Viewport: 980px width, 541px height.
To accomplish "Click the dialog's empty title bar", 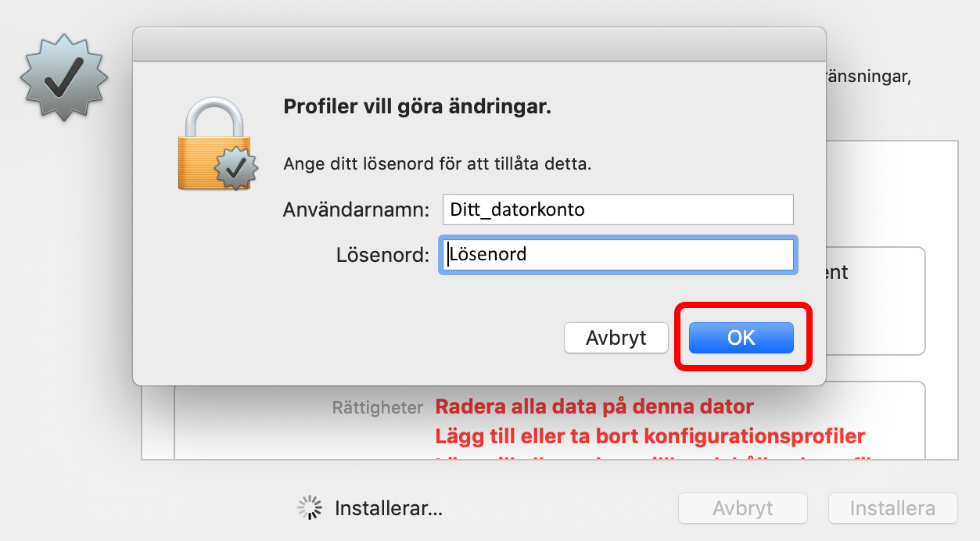I will (479, 44).
